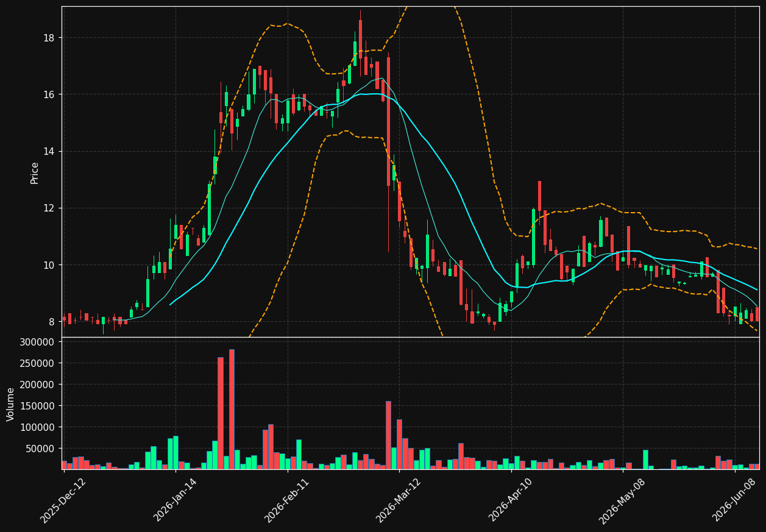Click the Volume axis title
Screen dimensions: 766x532
pyautogui.click(x=10, y=404)
